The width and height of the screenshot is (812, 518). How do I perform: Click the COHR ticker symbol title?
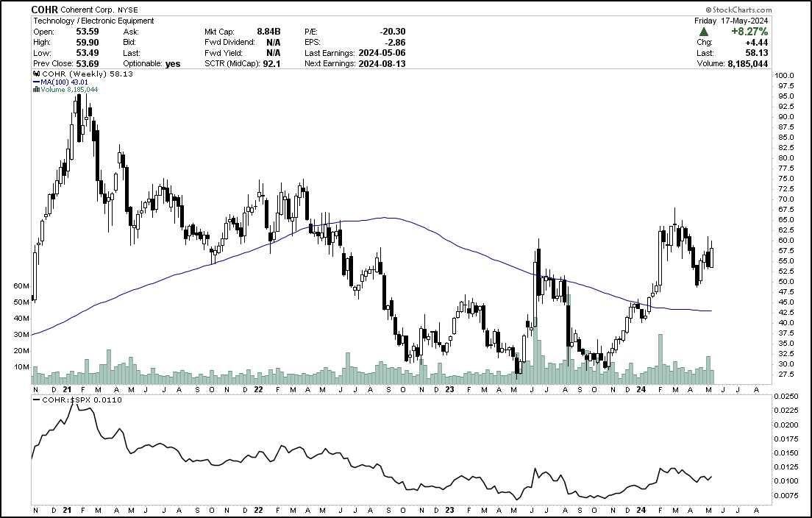[x=45, y=10]
